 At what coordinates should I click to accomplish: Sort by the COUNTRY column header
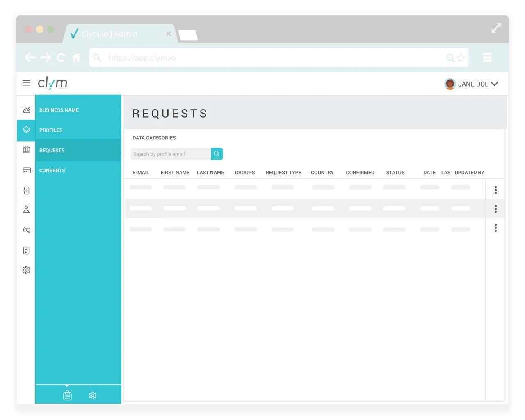pos(322,173)
